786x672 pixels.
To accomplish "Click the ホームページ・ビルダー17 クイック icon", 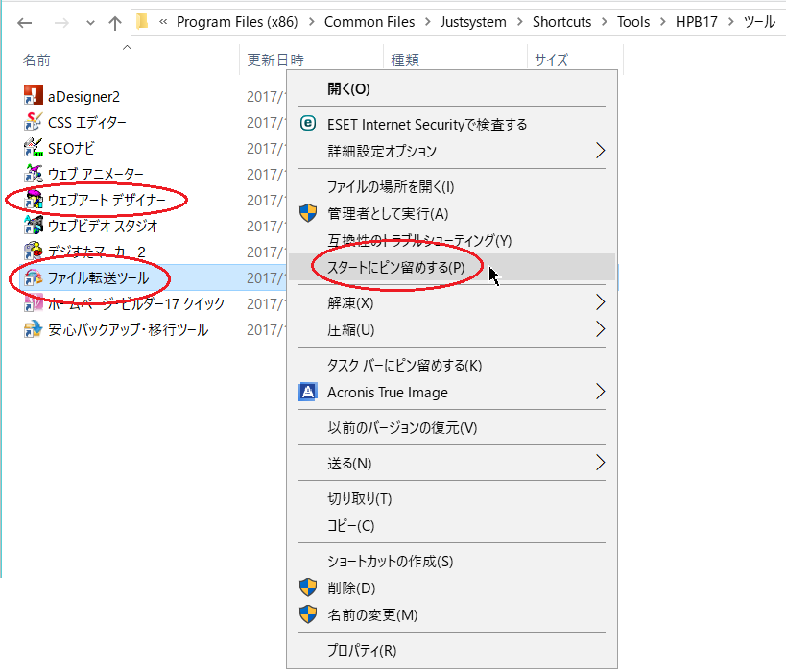I will click(x=33, y=303).
